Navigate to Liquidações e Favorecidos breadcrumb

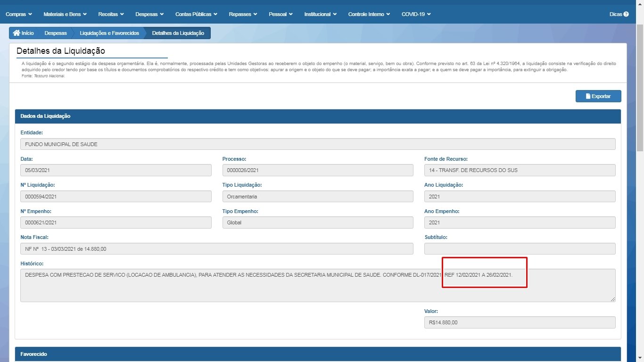point(109,33)
